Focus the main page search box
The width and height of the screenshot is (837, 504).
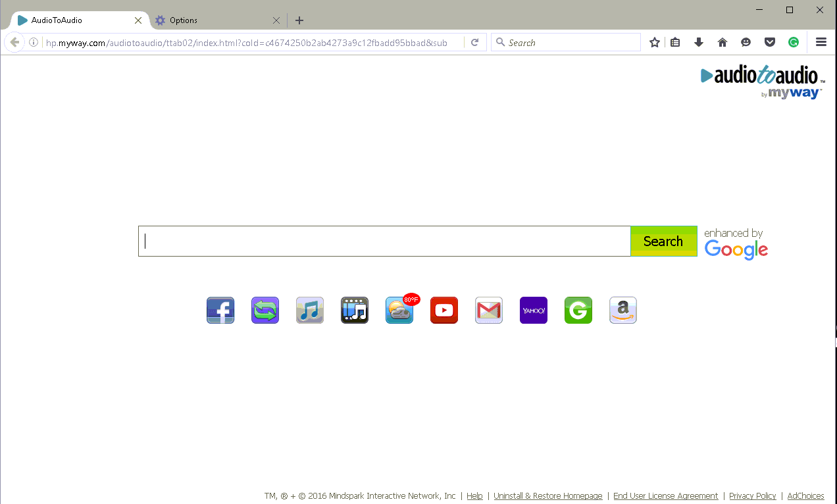click(x=384, y=241)
